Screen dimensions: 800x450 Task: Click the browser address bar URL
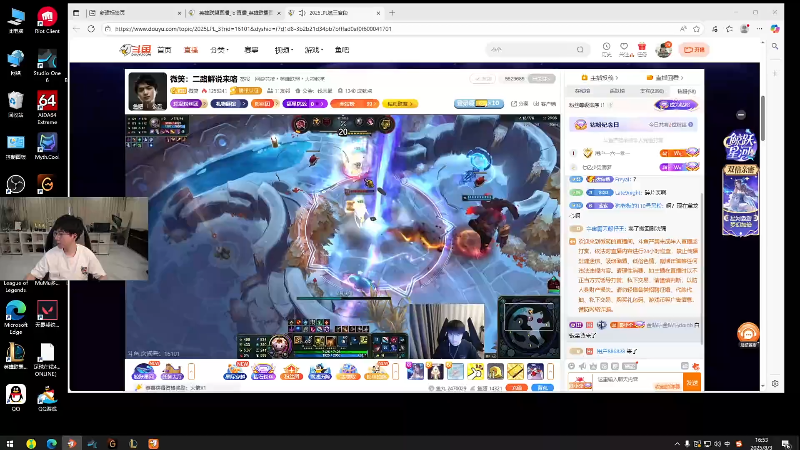pyautogui.click(x=254, y=29)
